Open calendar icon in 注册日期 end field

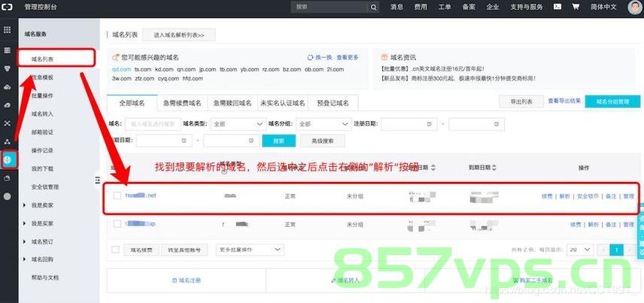(497, 124)
